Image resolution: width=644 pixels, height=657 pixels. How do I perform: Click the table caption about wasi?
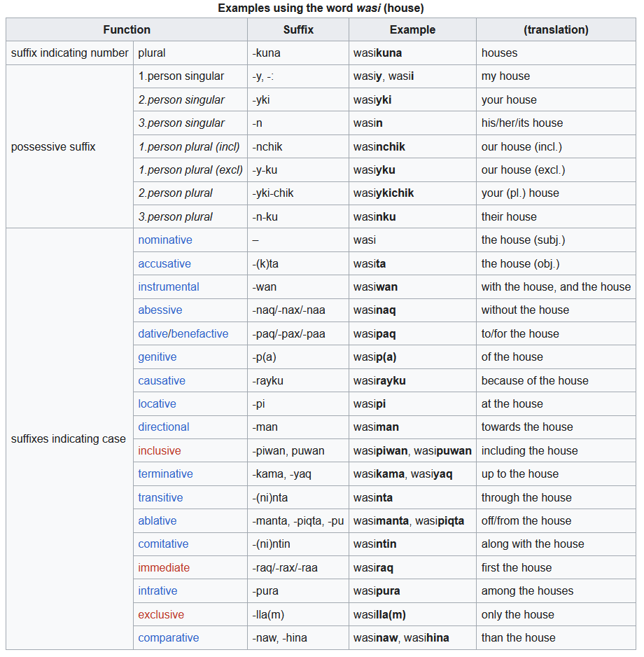pos(321,8)
